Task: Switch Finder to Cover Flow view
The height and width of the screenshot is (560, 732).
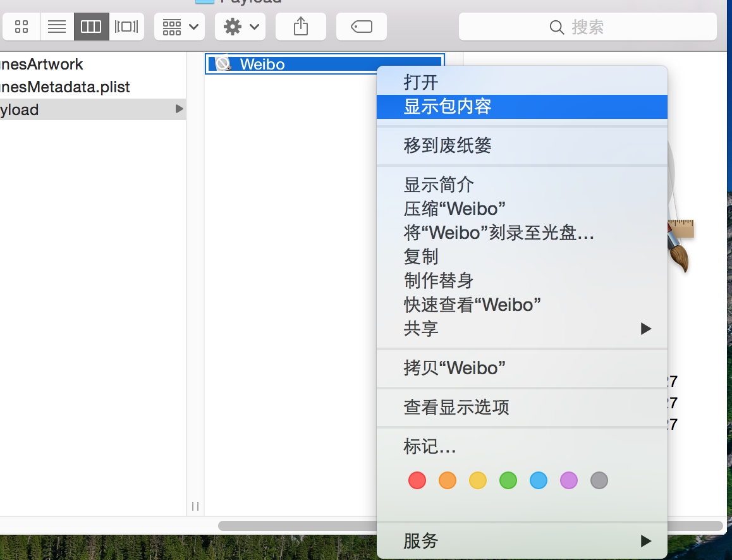Action: coord(126,27)
